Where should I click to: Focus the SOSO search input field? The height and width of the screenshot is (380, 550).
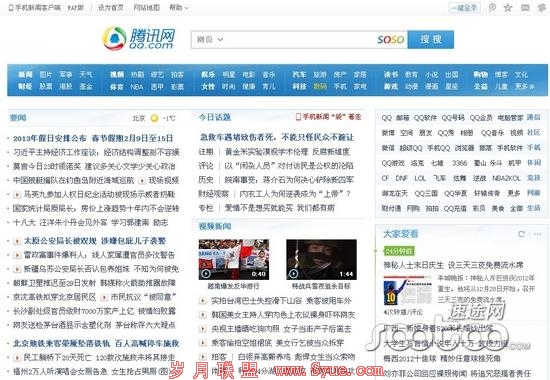[x=300, y=39]
